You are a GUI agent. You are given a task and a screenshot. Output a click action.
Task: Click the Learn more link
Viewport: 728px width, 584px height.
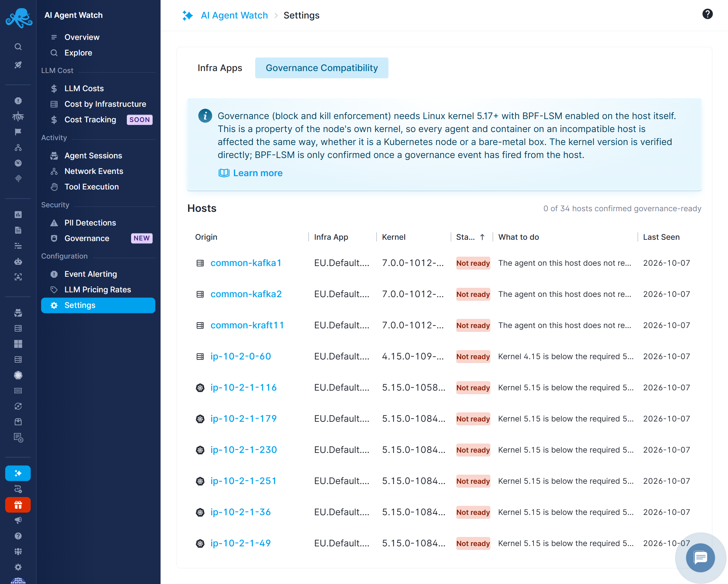(x=250, y=173)
